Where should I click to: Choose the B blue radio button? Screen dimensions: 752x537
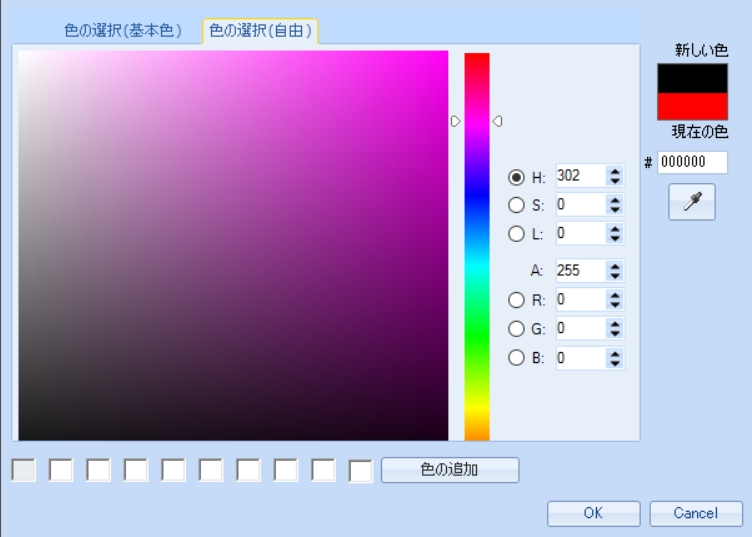click(517, 357)
